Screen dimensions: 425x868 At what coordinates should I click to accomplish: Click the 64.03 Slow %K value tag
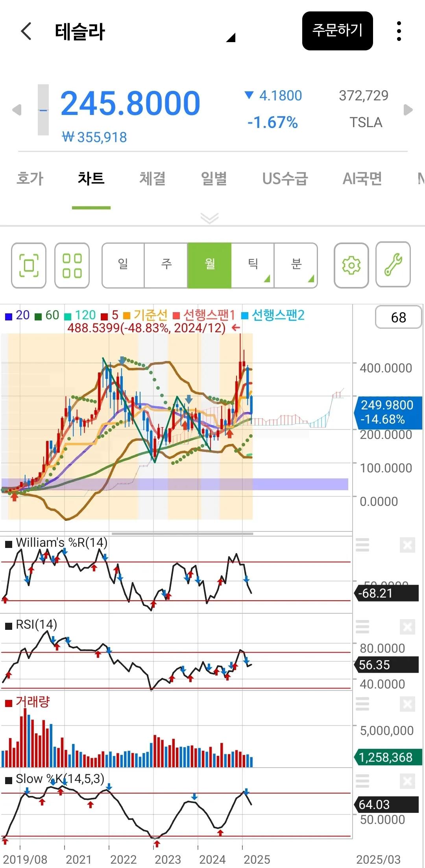point(386,805)
